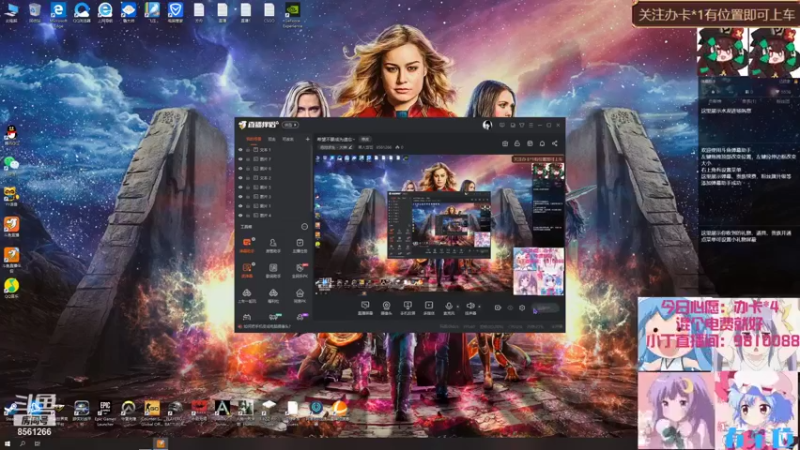Start recording using the bottom camcorder icon

point(497,308)
